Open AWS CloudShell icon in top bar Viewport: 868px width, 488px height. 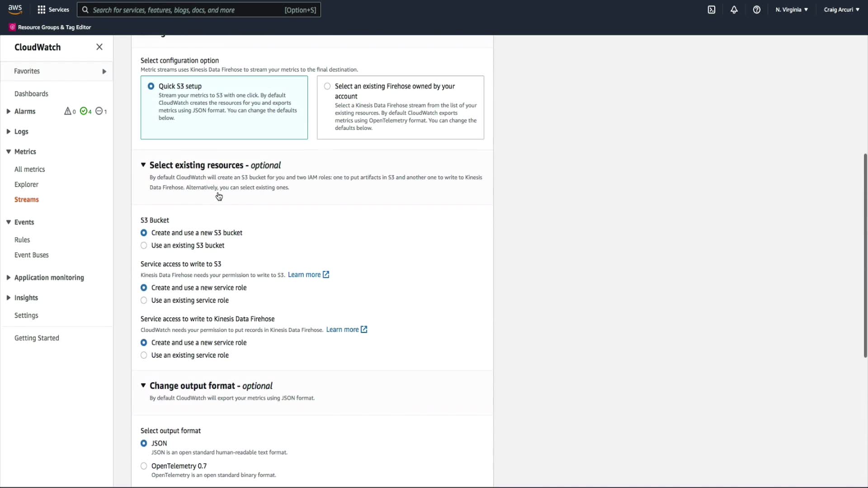pyautogui.click(x=711, y=9)
